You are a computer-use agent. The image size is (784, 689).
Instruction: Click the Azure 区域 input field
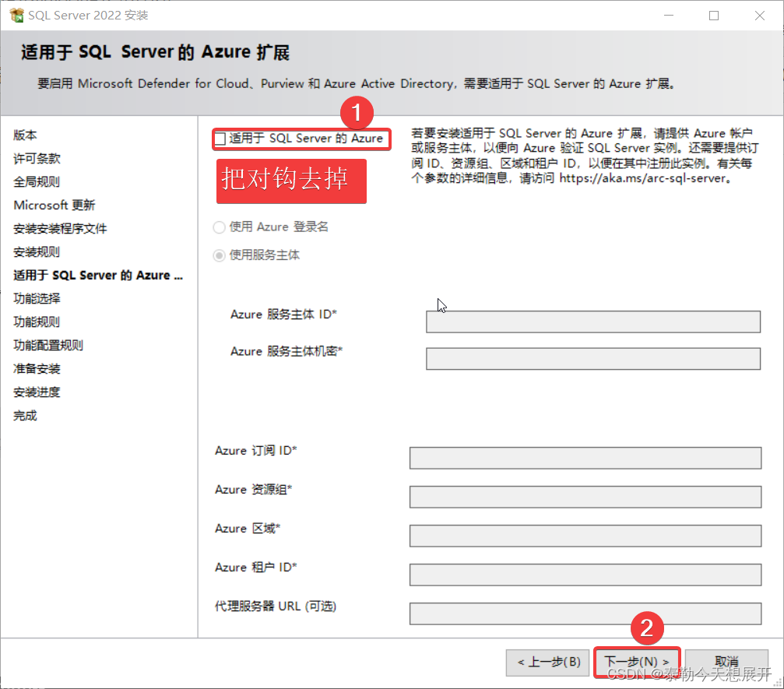585,536
